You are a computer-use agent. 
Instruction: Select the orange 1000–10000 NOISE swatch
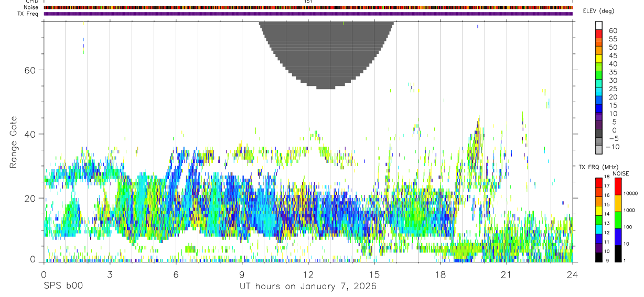click(x=618, y=203)
